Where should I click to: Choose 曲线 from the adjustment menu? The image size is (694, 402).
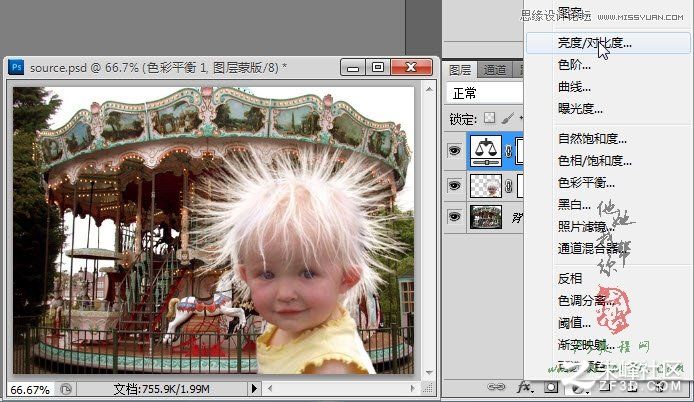574,87
